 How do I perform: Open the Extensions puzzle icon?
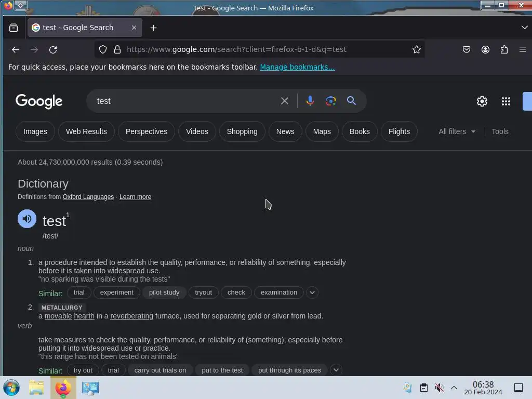point(504,49)
